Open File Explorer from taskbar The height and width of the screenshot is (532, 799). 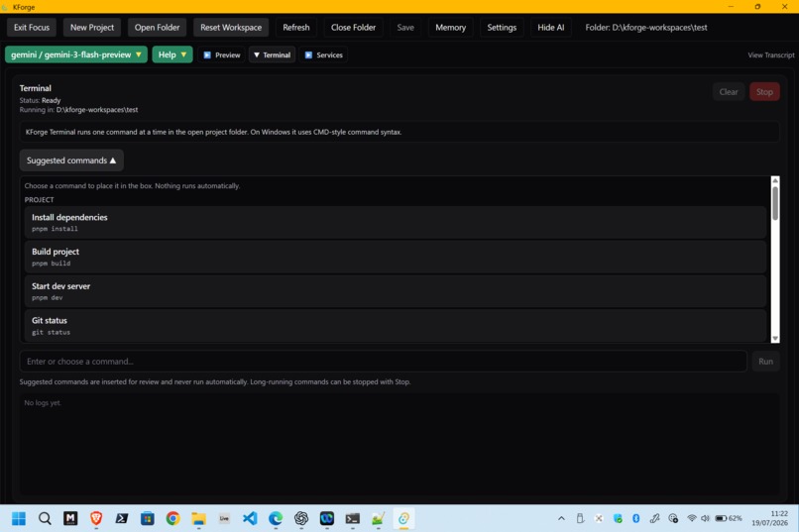(198, 518)
